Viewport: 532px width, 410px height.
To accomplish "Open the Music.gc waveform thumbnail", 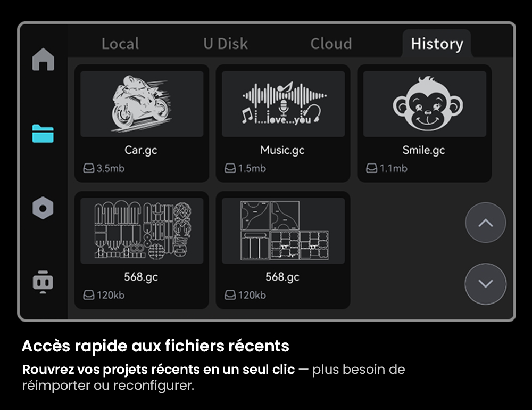I will (x=284, y=104).
